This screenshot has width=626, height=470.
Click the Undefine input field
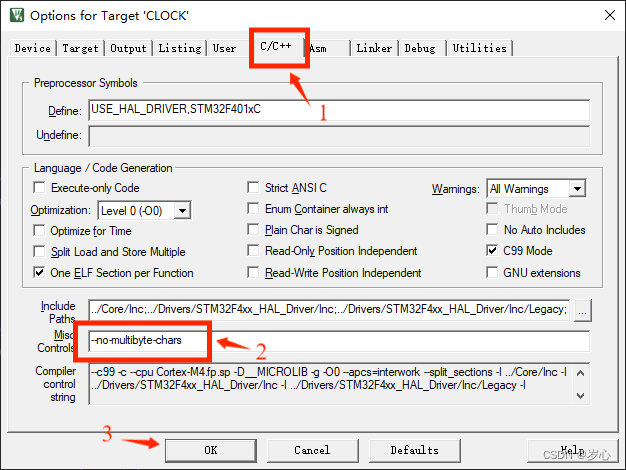339,136
